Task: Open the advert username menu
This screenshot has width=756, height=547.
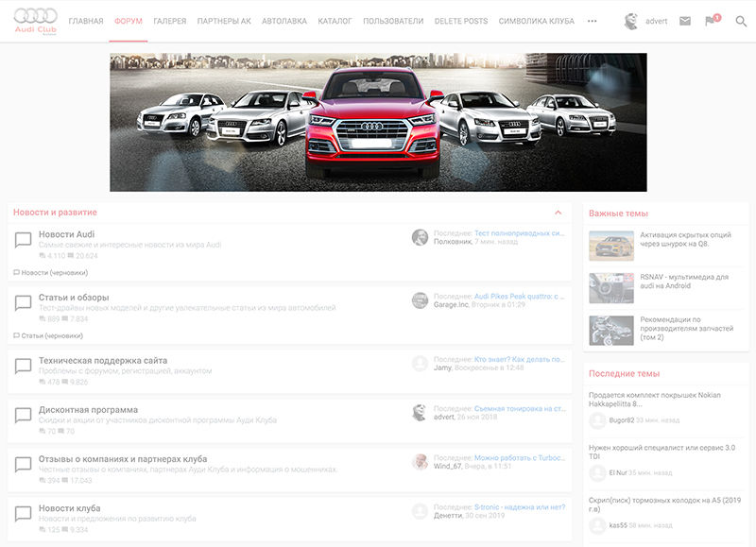Action: 657,21
